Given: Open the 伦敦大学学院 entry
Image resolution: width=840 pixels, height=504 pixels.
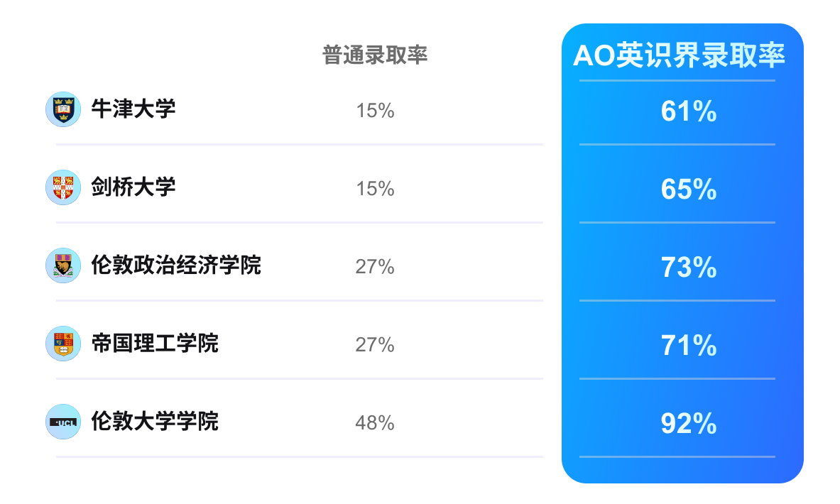Looking at the screenshot, I should click(x=154, y=422).
